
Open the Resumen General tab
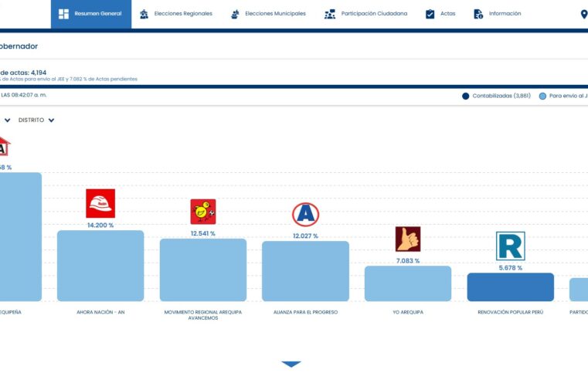[x=91, y=14]
